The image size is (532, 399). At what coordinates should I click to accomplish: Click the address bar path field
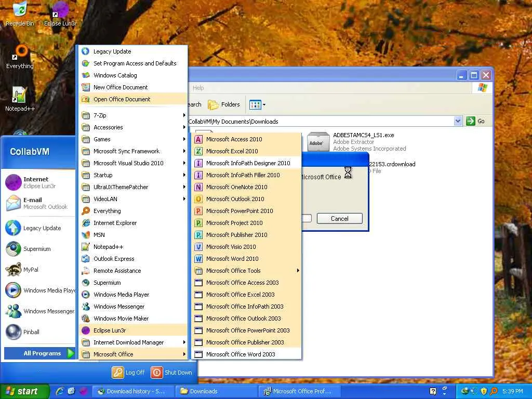tap(321, 121)
